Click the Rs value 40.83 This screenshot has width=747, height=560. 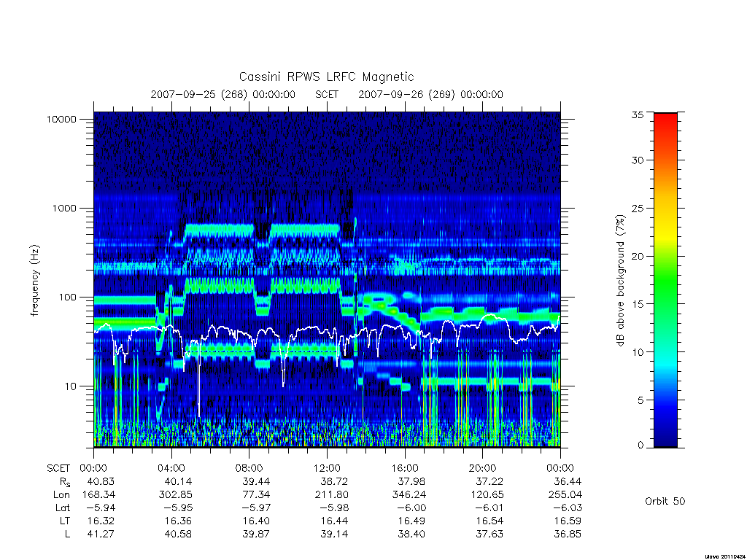101,481
